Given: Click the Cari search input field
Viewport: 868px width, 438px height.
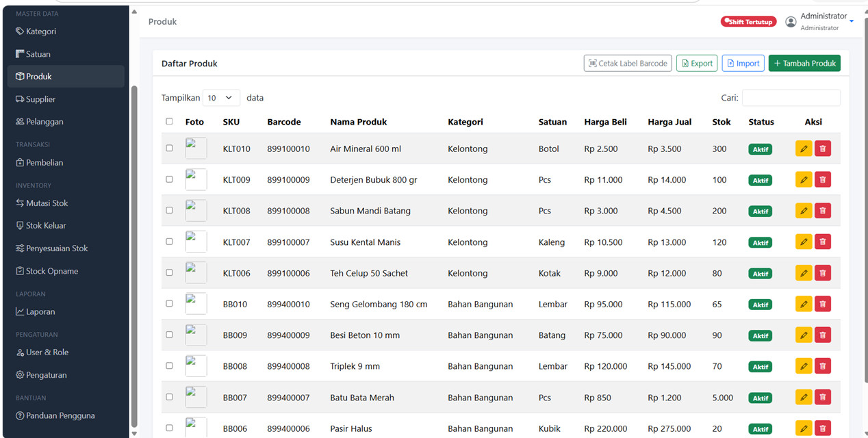Looking at the screenshot, I should pyautogui.click(x=791, y=98).
